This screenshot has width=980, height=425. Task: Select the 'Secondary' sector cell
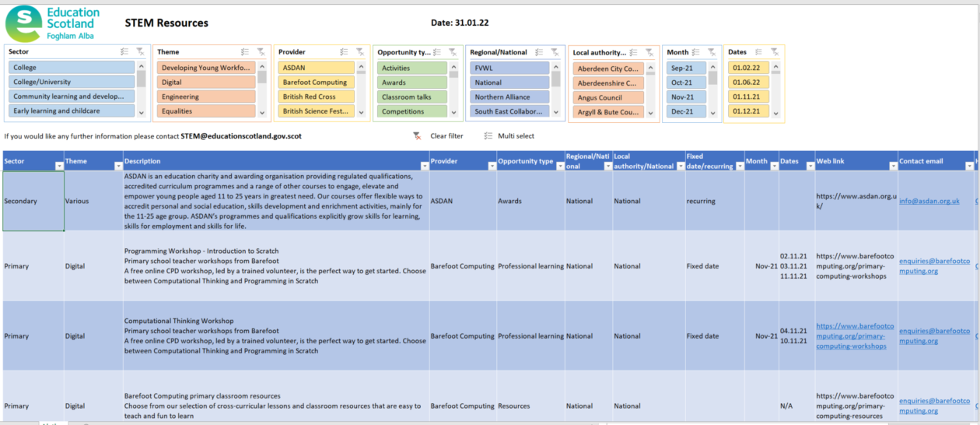pos(33,201)
